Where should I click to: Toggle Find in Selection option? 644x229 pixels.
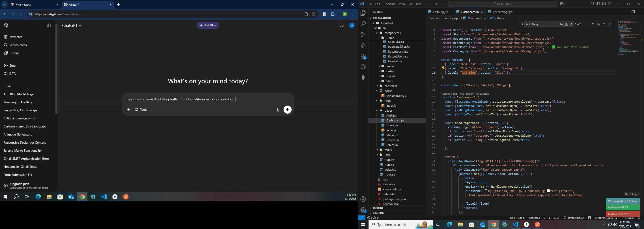604,24
